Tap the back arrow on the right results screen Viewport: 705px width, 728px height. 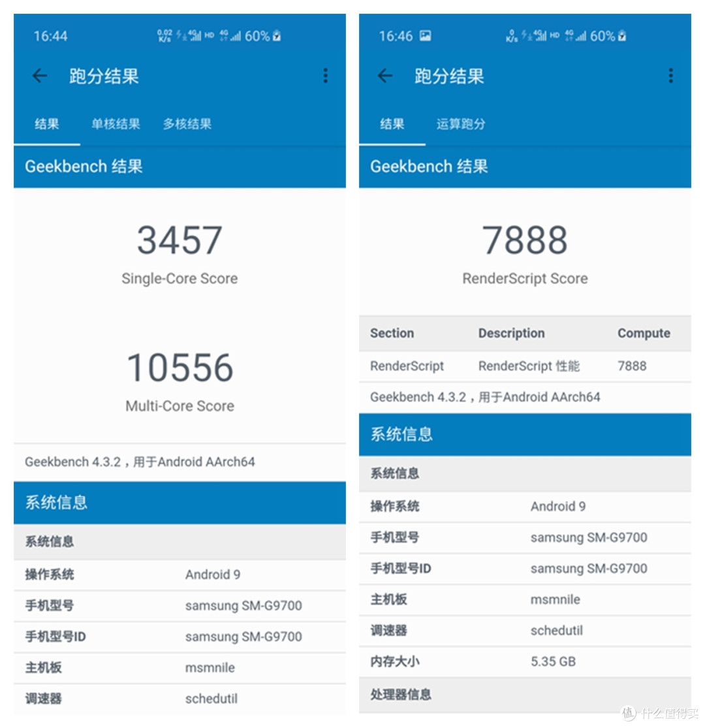384,76
